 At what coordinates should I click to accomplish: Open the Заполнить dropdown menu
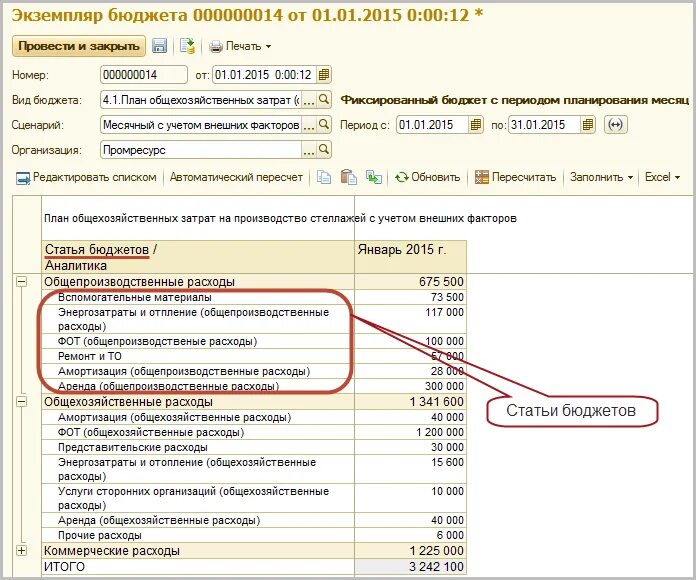pyautogui.click(x=601, y=178)
